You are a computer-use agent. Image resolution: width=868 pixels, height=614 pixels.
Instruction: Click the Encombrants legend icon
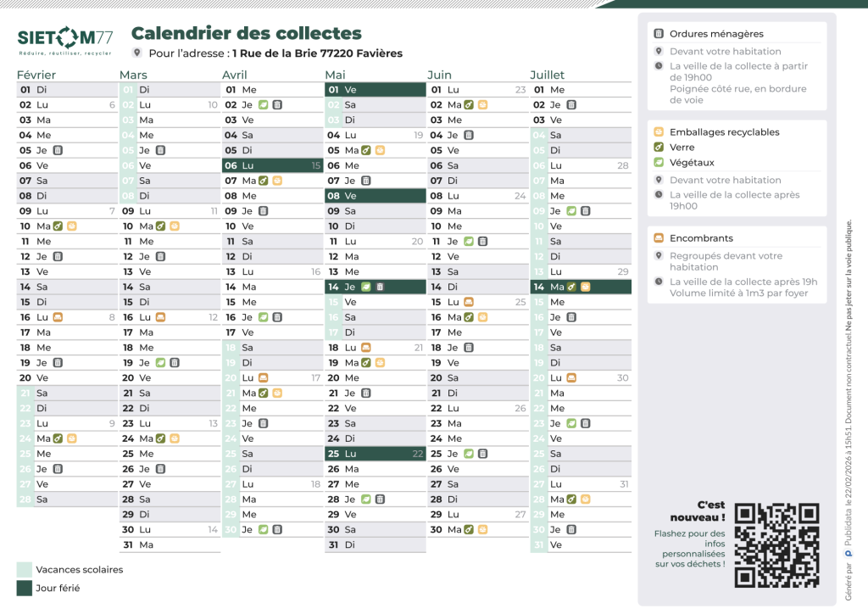click(659, 238)
